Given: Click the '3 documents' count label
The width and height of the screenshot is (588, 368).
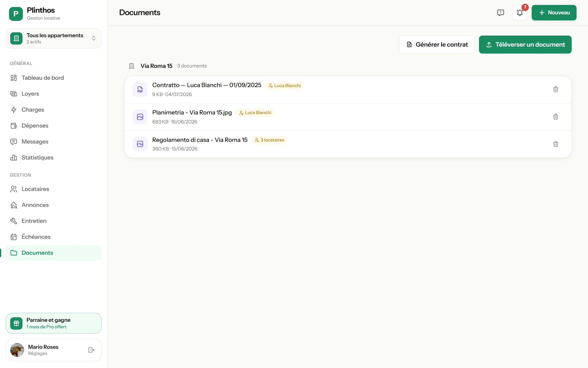Looking at the screenshot, I should point(192,66).
